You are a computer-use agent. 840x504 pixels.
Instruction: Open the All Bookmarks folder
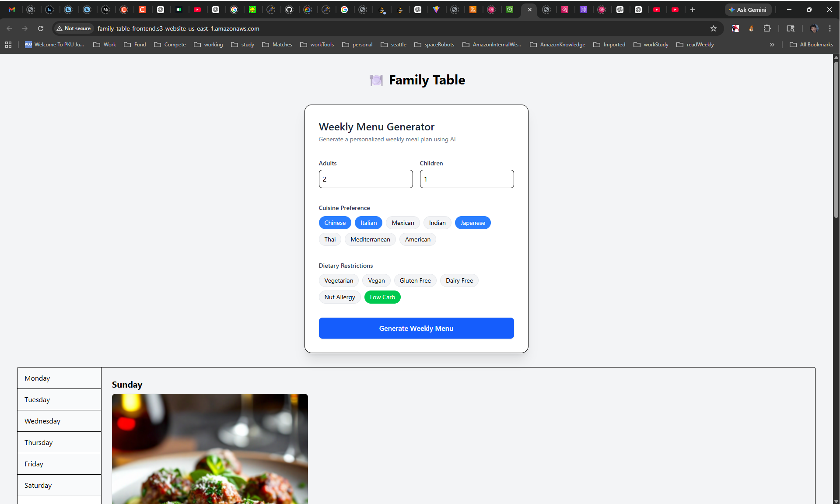(811, 45)
